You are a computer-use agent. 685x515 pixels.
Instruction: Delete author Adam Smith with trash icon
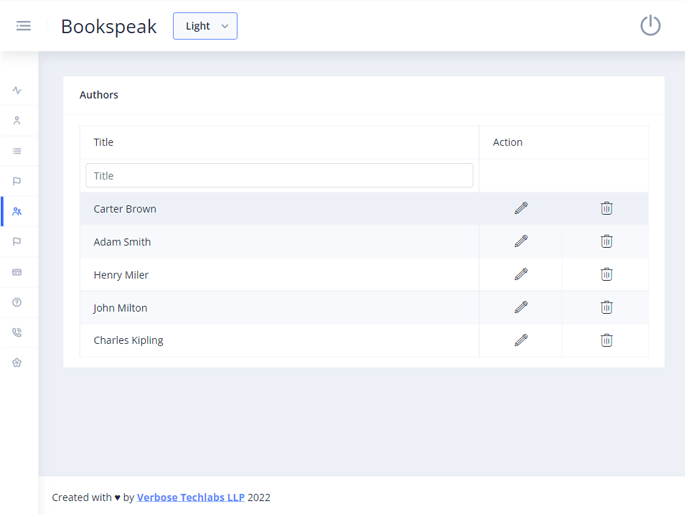[606, 241]
